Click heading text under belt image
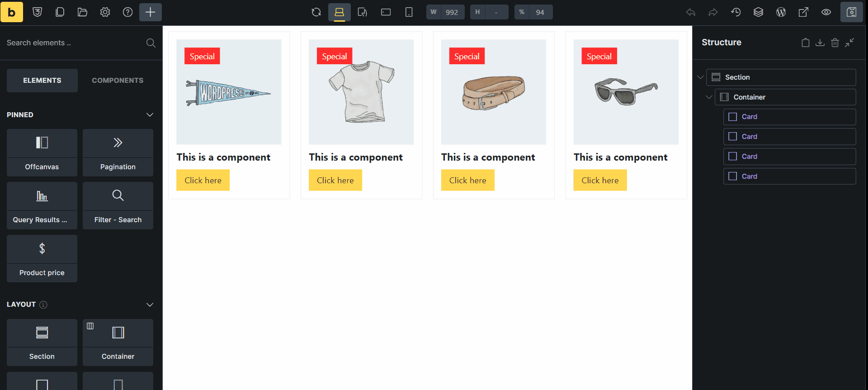This screenshot has width=868, height=390. click(488, 157)
